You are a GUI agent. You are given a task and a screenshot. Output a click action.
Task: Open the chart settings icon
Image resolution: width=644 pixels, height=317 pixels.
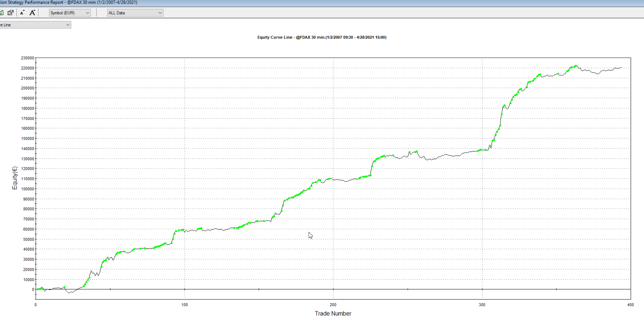pyautogui.click(x=10, y=13)
